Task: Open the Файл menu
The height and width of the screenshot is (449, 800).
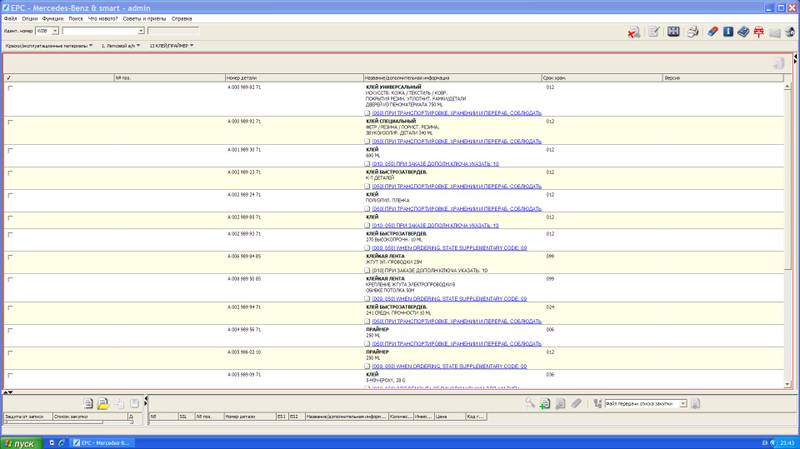Action: (x=10, y=18)
